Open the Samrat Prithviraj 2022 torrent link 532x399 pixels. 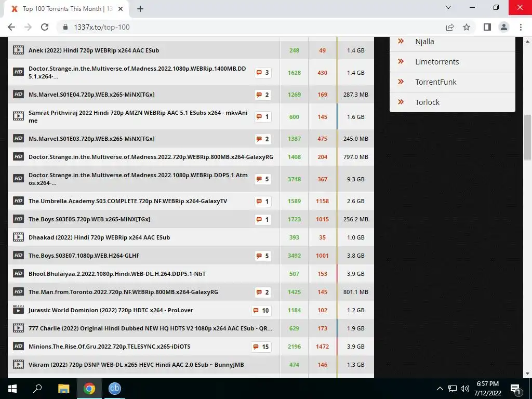(x=138, y=116)
